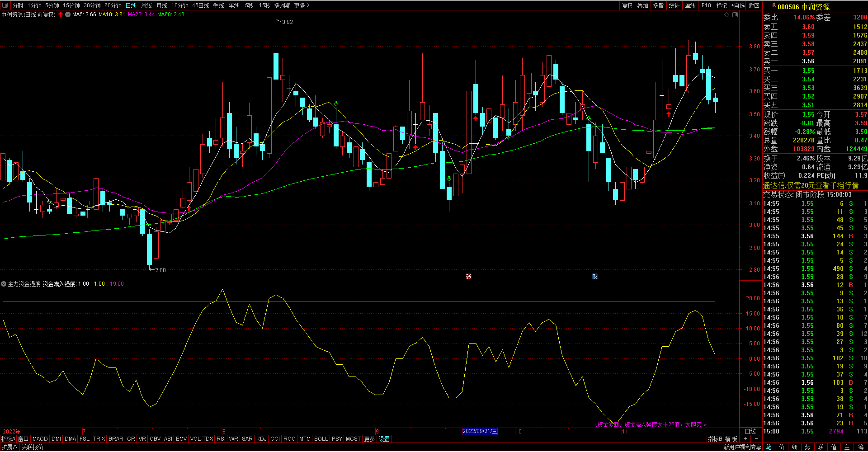The height and width of the screenshot is (452, 868).
Task: Click the diamond icon above the price scale
Action: click(727, 15)
